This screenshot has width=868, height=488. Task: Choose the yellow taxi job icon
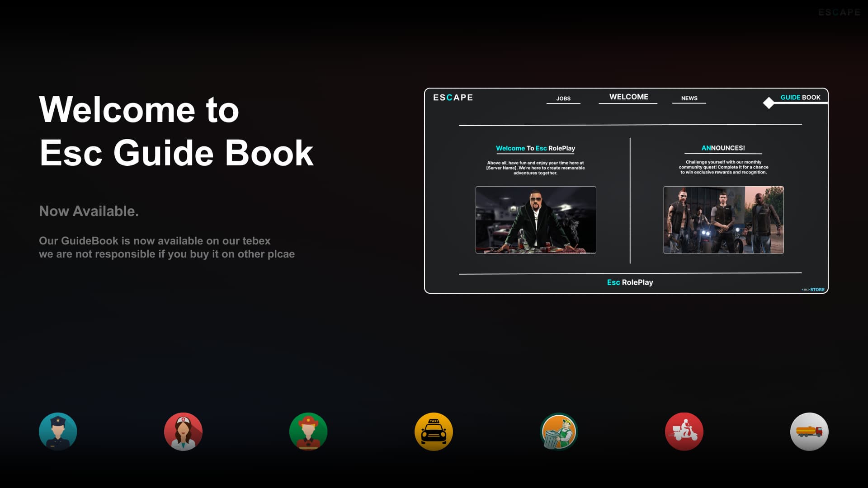434,432
